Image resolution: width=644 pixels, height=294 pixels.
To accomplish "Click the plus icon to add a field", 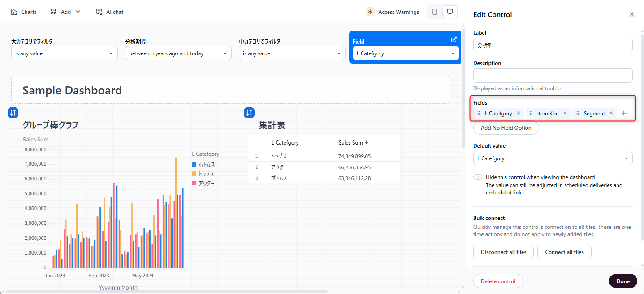I will coord(624,114).
